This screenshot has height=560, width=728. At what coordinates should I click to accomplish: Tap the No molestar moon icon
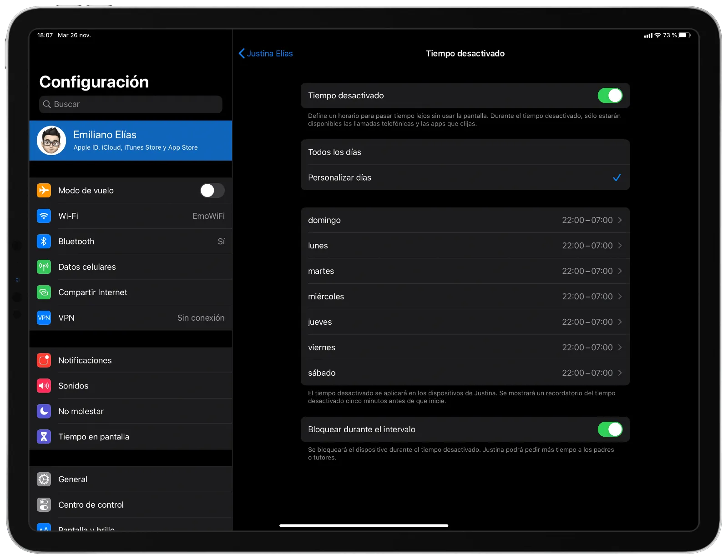point(44,411)
